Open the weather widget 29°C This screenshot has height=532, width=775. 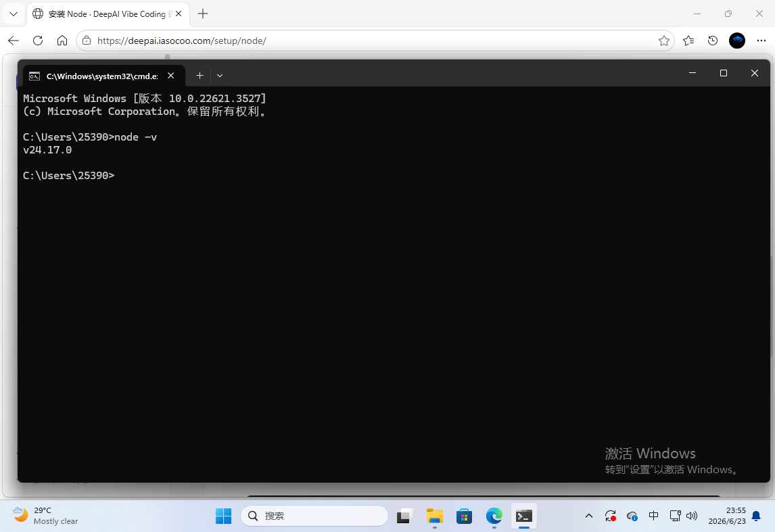46,516
